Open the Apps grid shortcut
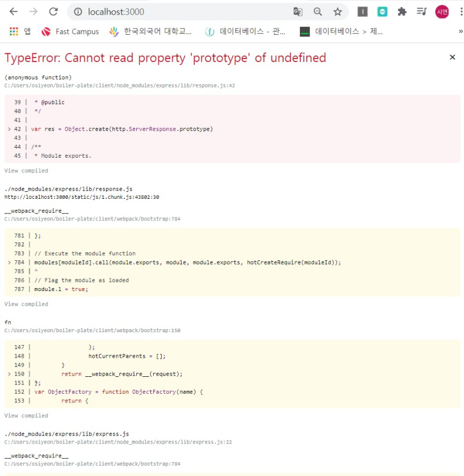The width and height of the screenshot is (464, 476). pyautogui.click(x=20, y=31)
